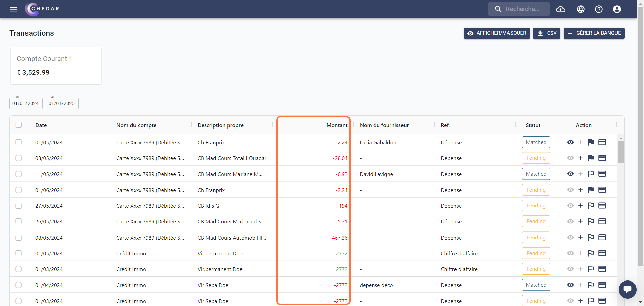Viewport: 644px width, 306px height.
Task: Click plus icon on Automobil row
Action: click(x=580, y=238)
